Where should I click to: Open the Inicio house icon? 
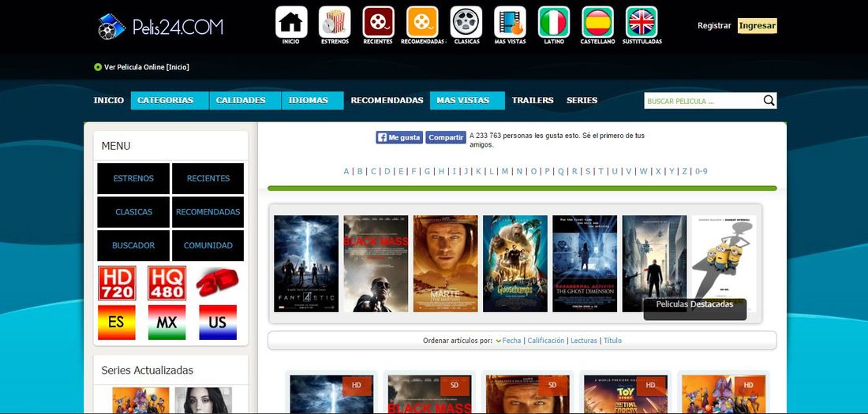pos(291,22)
